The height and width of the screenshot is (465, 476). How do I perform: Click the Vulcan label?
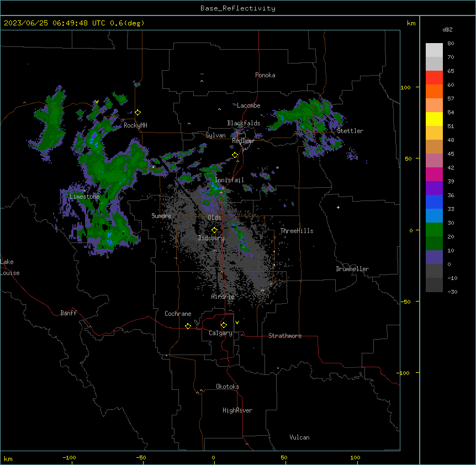tap(300, 437)
